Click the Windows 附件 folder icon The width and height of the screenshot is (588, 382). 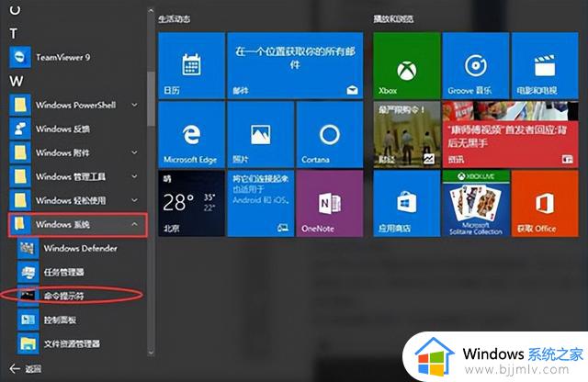coord(20,152)
